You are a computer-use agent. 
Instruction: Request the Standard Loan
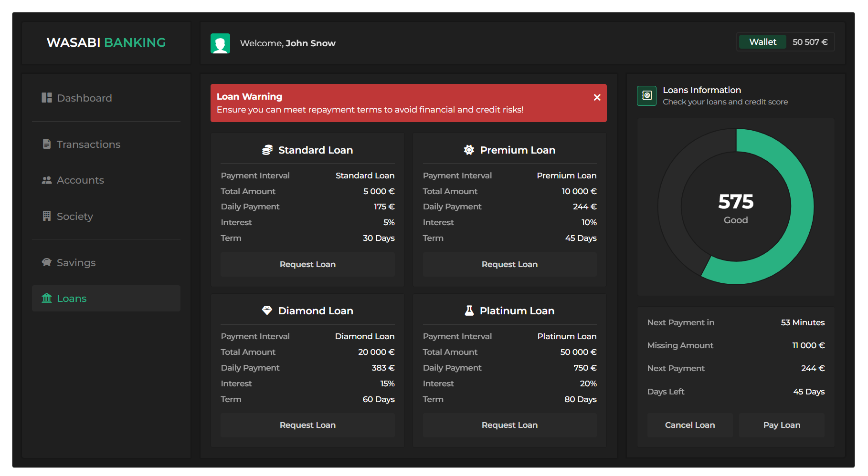(x=307, y=264)
